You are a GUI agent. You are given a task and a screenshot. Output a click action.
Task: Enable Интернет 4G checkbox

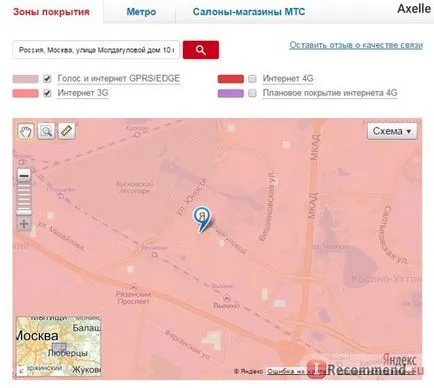(x=252, y=79)
